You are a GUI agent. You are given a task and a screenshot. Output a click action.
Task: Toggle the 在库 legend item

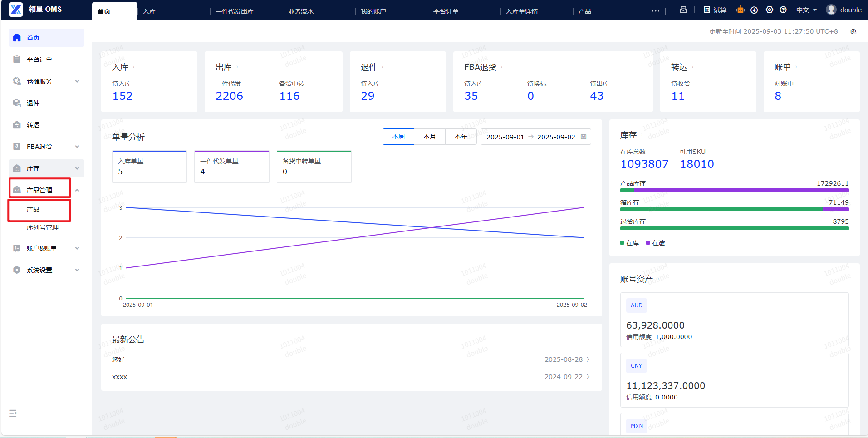(x=630, y=243)
